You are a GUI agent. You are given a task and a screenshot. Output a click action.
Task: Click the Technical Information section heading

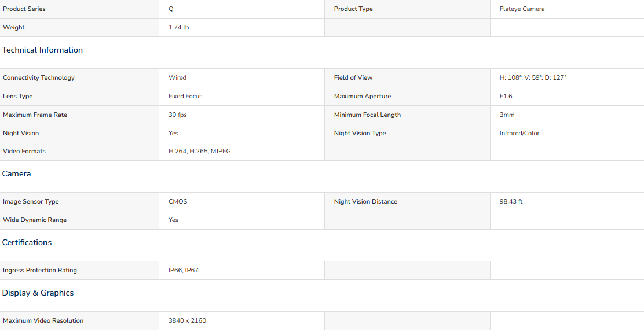point(42,50)
